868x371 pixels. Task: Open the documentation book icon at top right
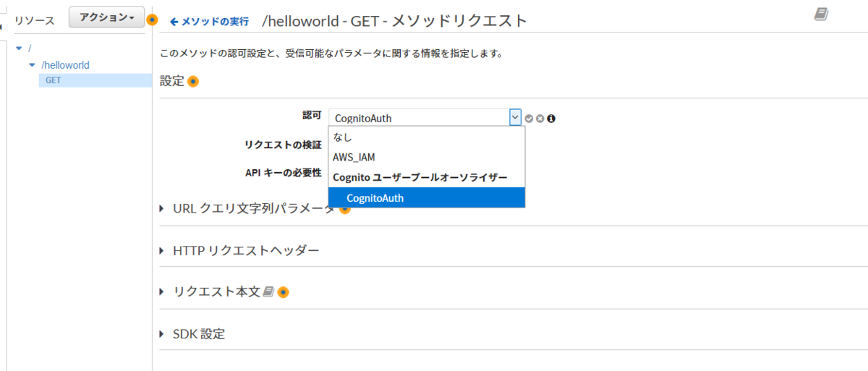click(821, 14)
